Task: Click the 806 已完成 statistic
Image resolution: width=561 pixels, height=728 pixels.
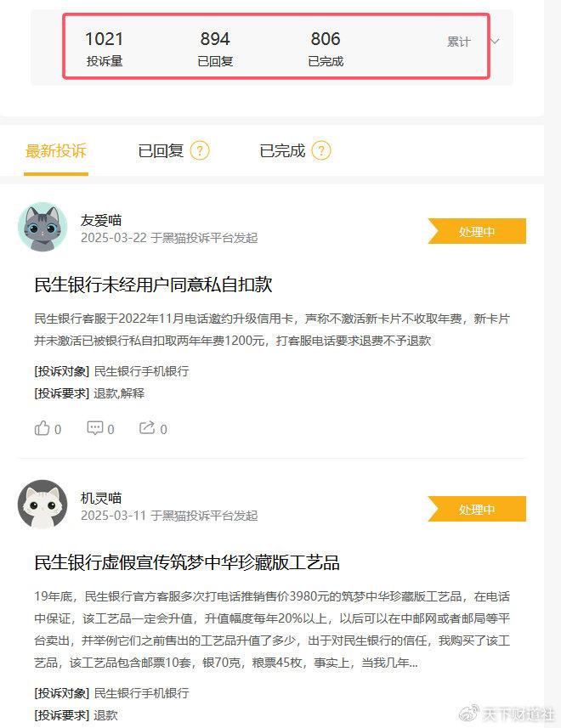Action: (x=326, y=48)
